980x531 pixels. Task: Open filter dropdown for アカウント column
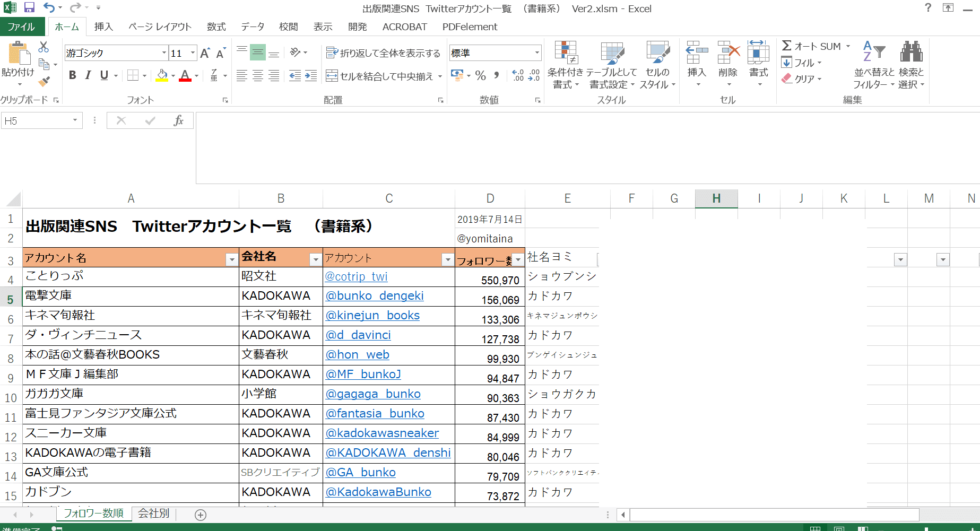(x=448, y=259)
